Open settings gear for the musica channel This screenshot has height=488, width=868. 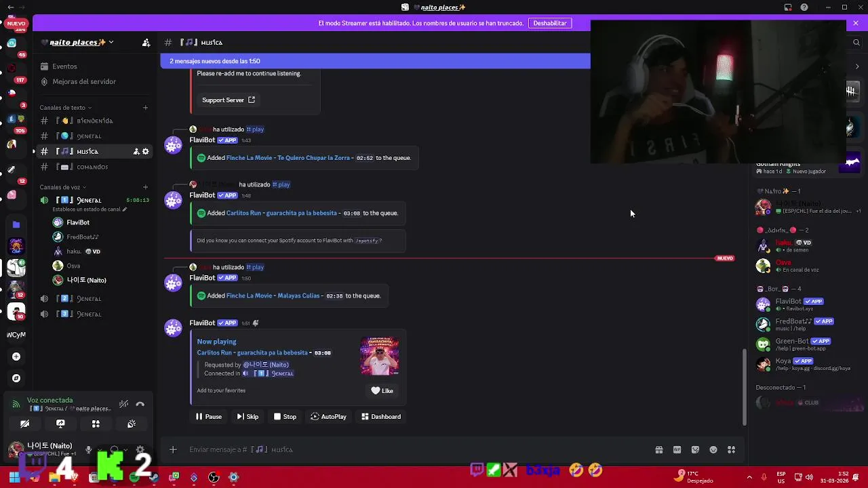pos(145,151)
